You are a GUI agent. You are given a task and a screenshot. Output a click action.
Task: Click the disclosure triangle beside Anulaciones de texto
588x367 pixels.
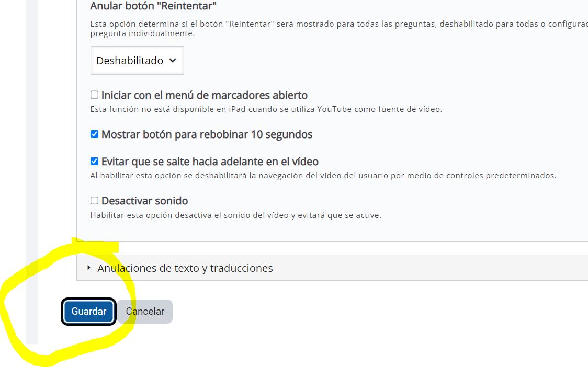coord(89,268)
